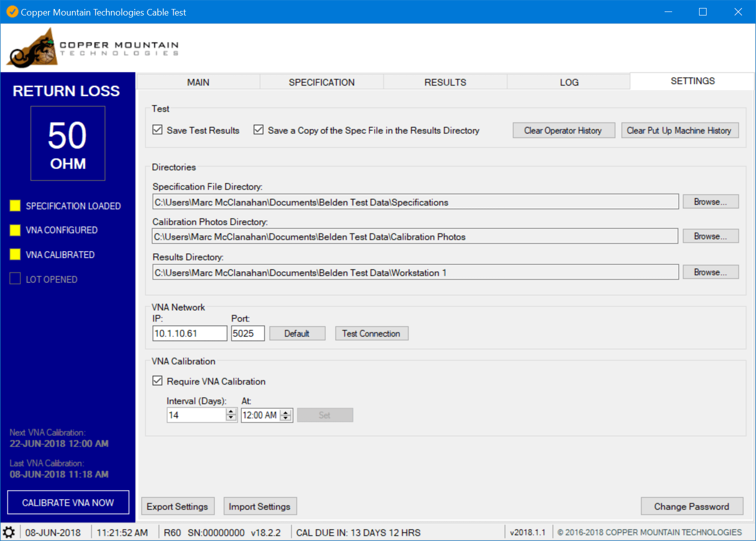Browse for Specification File Directory
Viewport: 756px width, 541px height.
(x=711, y=202)
